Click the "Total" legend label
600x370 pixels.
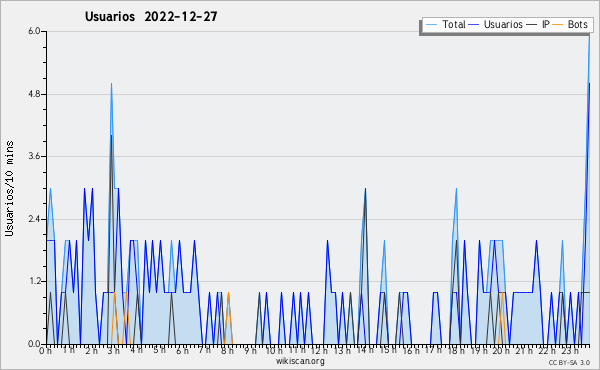(454, 24)
